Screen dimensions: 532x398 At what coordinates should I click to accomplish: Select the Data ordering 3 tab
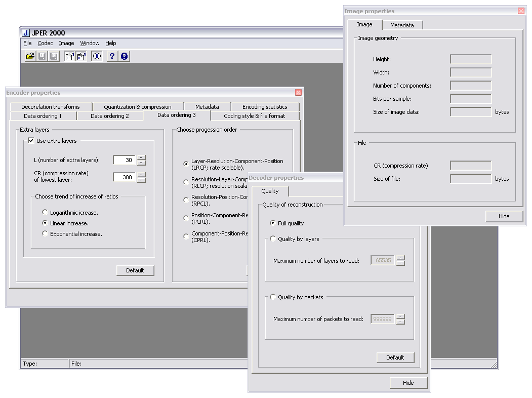(x=177, y=115)
